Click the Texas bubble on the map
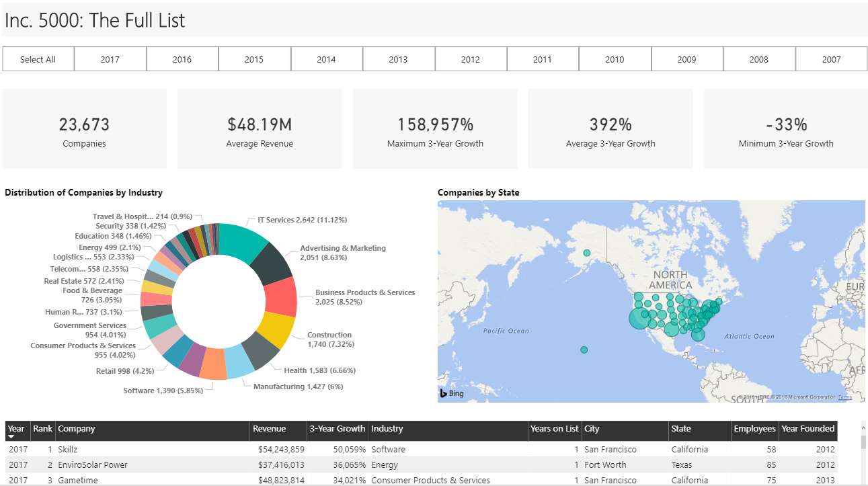This screenshot has height=486, width=868. tap(671, 329)
